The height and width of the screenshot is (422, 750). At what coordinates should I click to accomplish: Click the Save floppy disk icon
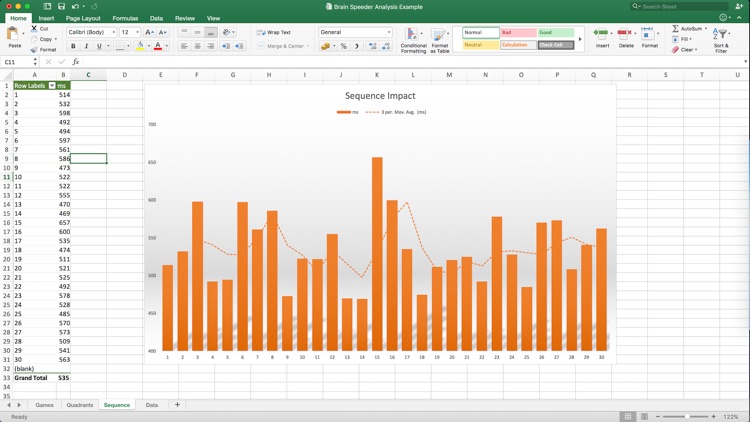[61, 6]
